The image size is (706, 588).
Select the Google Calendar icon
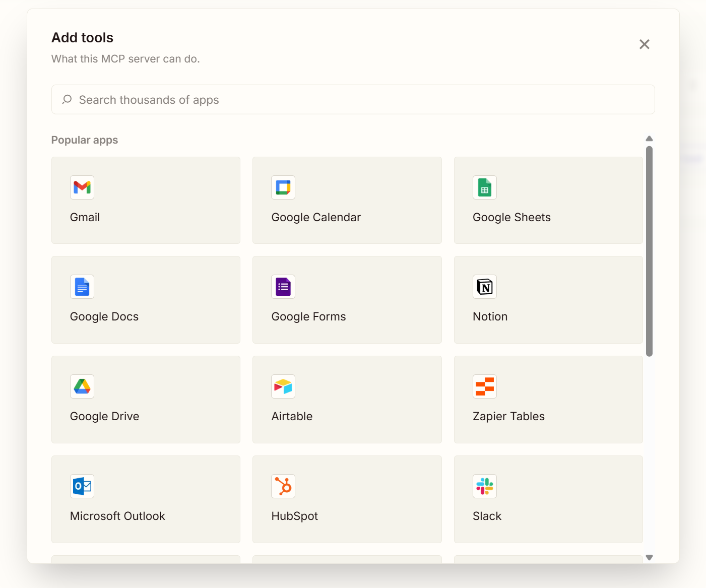coord(283,187)
